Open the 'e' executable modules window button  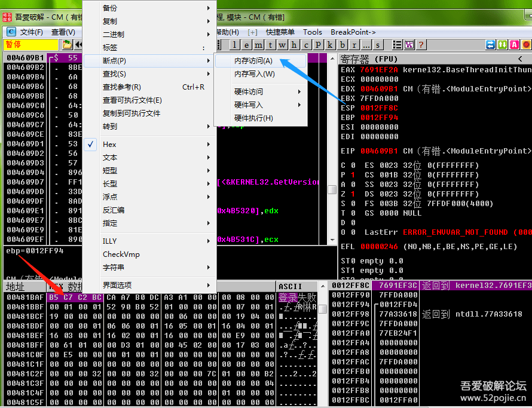coord(247,45)
